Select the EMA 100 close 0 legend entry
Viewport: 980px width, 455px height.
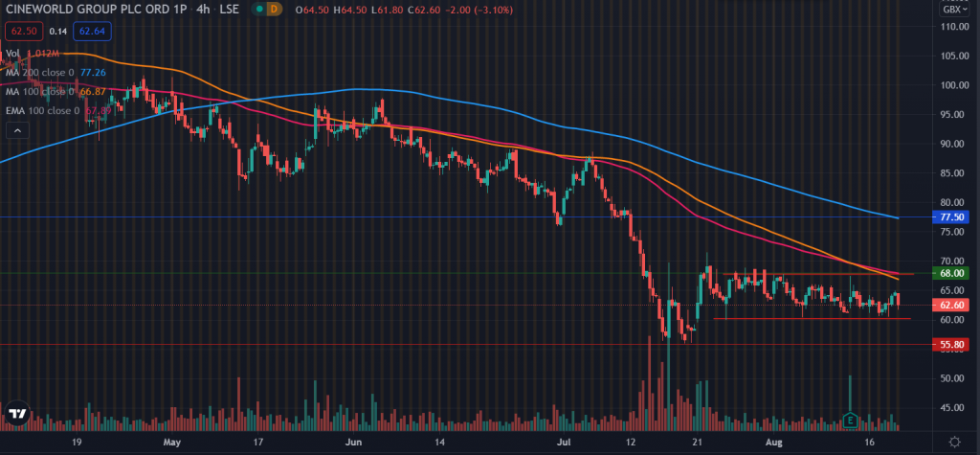pos(57,111)
